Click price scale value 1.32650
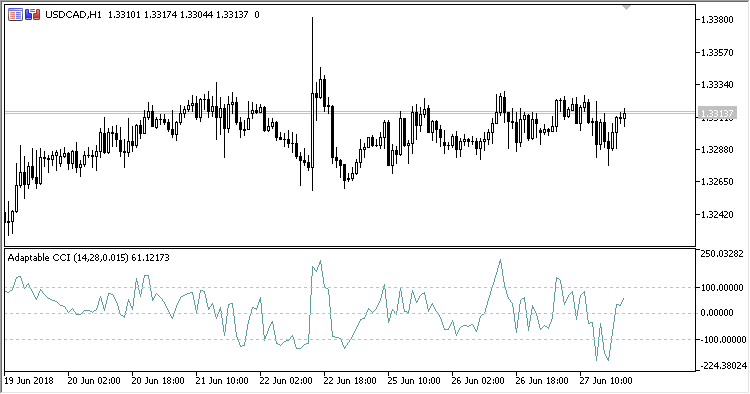The width and height of the screenshot is (750, 394). point(717,182)
